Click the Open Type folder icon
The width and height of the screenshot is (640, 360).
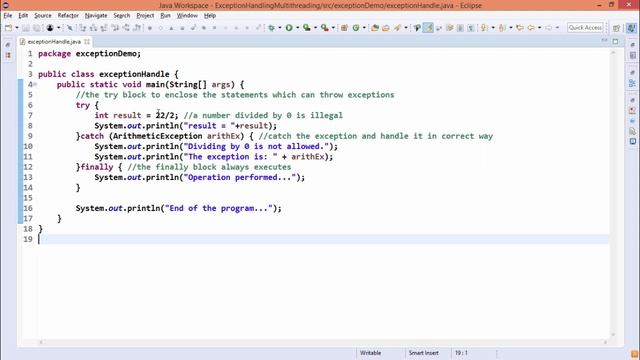pyautogui.click(x=375, y=28)
